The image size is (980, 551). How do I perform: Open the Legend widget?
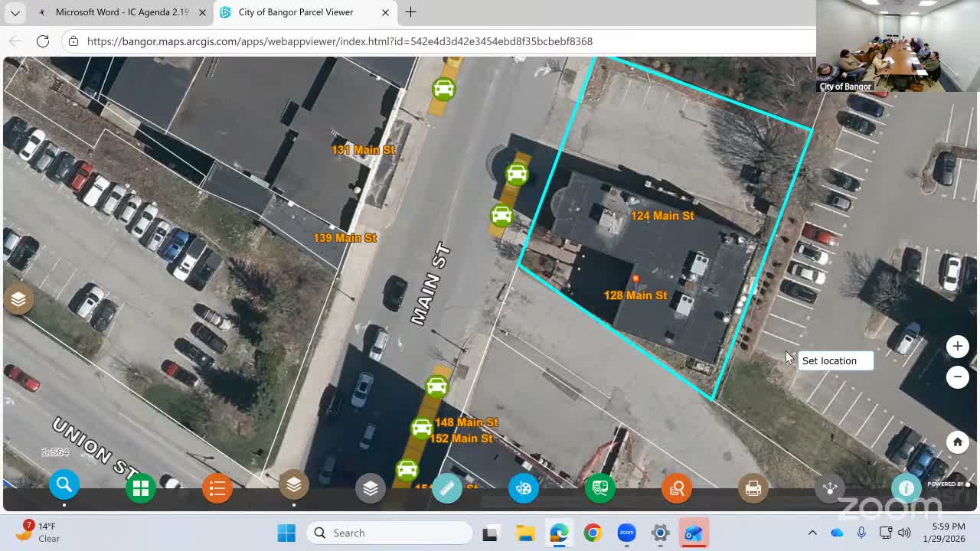coord(217,487)
